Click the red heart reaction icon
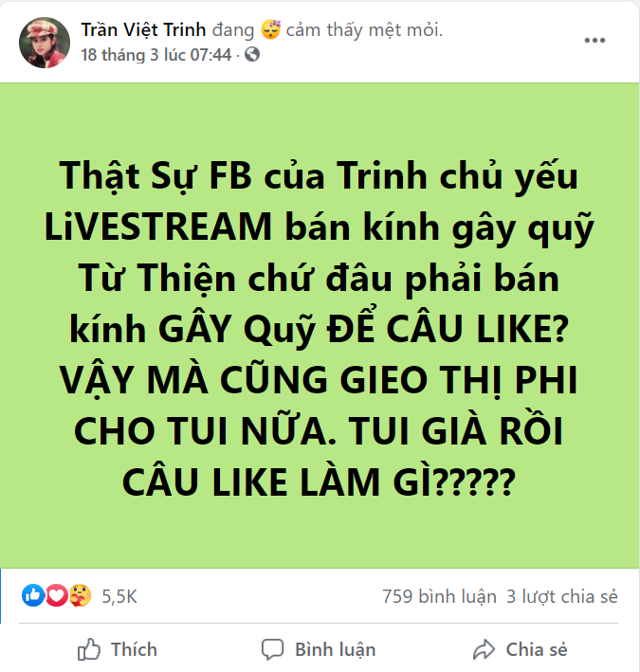This screenshot has height=672, width=640. coord(56,595)
